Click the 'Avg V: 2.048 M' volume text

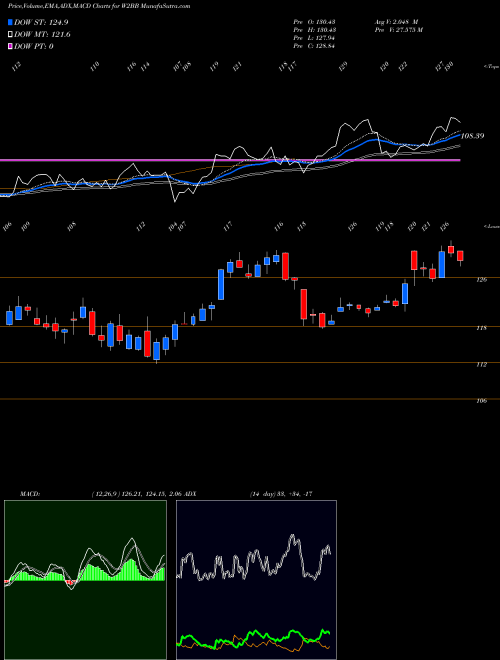pyautogui.click(x=395, y=22)
